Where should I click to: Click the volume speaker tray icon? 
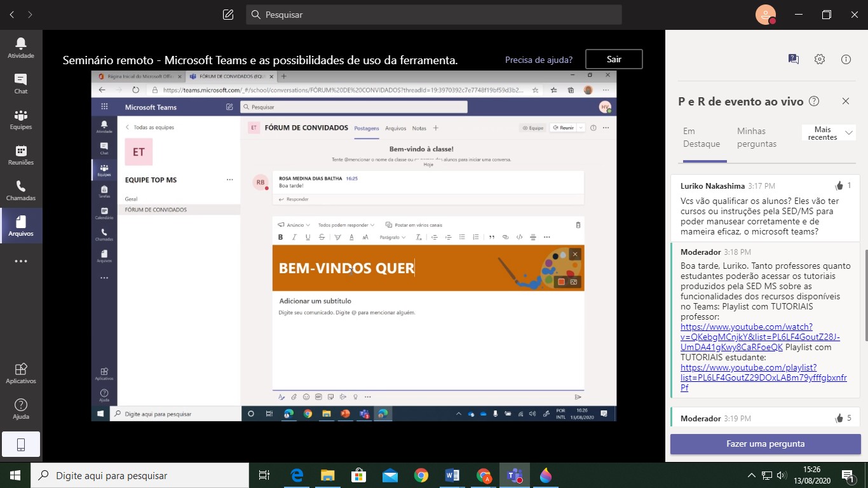coord(782,475)
